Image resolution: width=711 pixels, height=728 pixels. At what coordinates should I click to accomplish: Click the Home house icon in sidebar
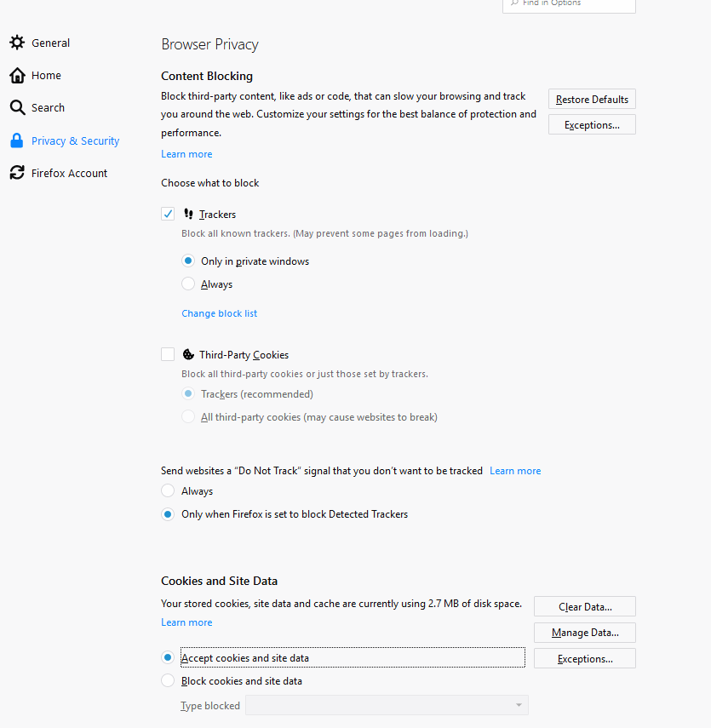[x=16, y=75]
